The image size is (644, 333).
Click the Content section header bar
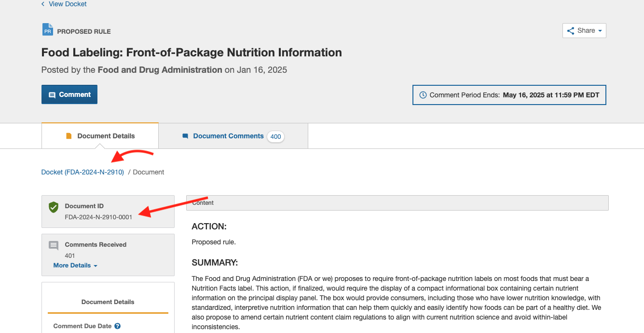pos(397,203)
